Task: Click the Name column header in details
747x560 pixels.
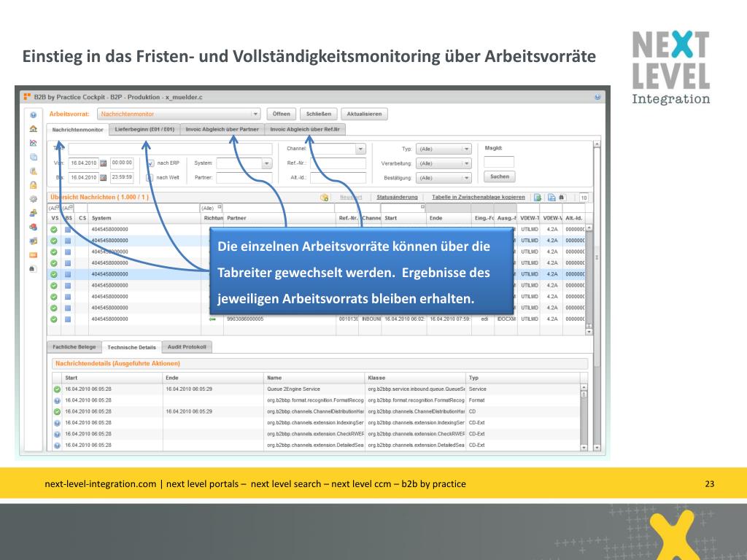Action: [314, 378]
